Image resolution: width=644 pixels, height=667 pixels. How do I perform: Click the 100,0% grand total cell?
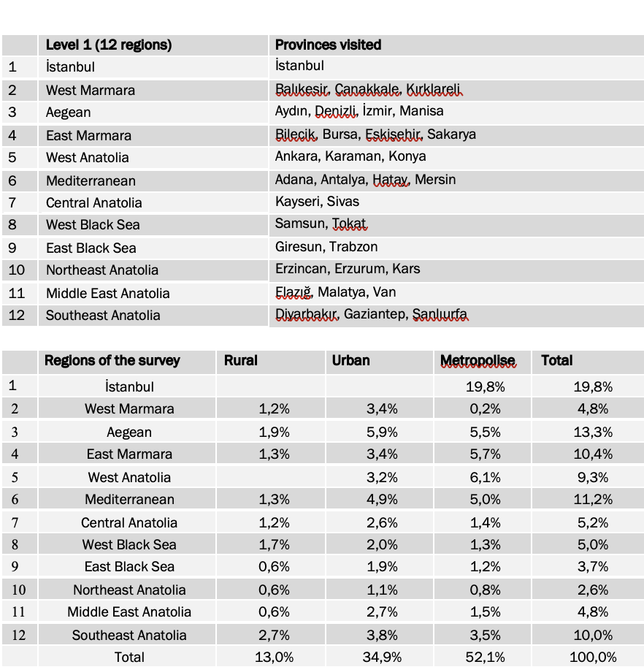click(593, 658)
